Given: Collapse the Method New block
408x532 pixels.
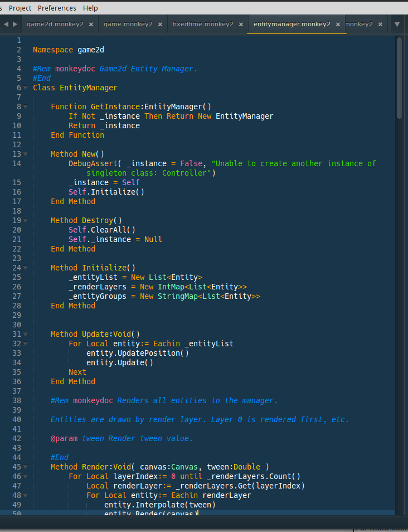Looking at the screenshot, I should click(x=26, y=154).
